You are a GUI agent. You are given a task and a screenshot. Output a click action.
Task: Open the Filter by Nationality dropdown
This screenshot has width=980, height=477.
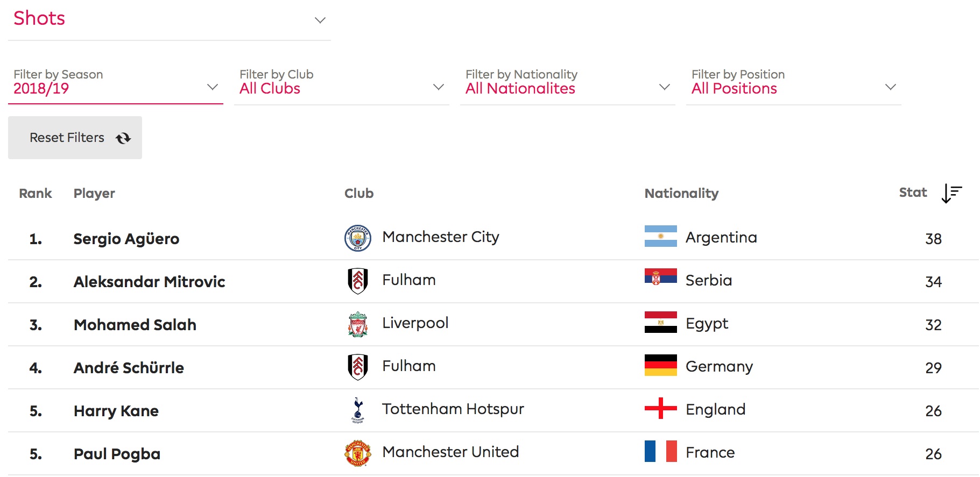(568, 83)
